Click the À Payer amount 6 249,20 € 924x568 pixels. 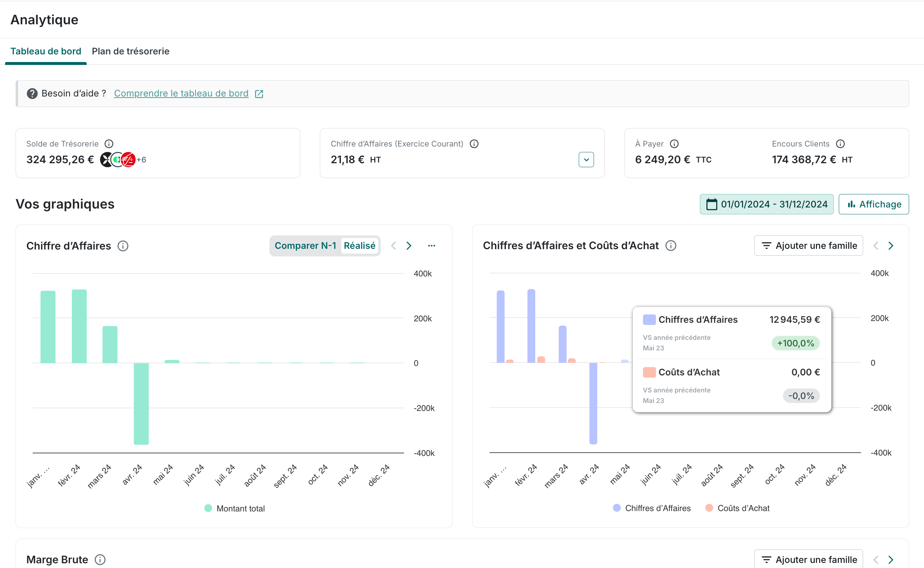[663, 160]
